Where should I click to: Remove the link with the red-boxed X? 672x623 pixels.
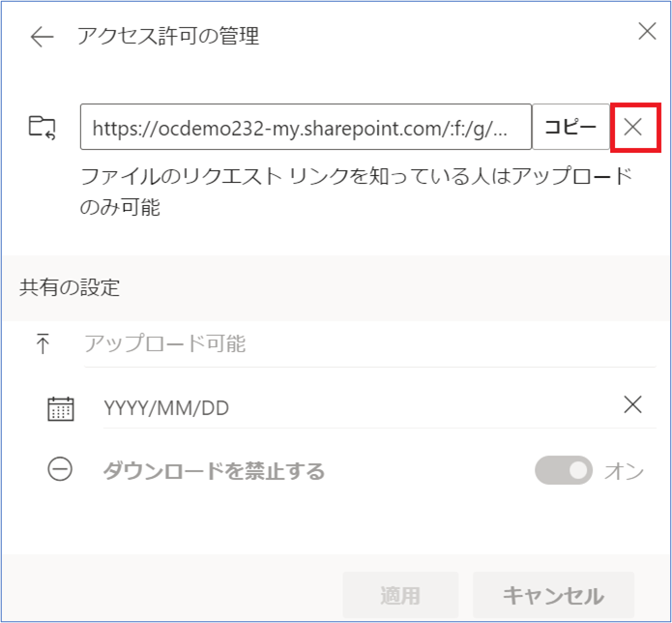634,127
